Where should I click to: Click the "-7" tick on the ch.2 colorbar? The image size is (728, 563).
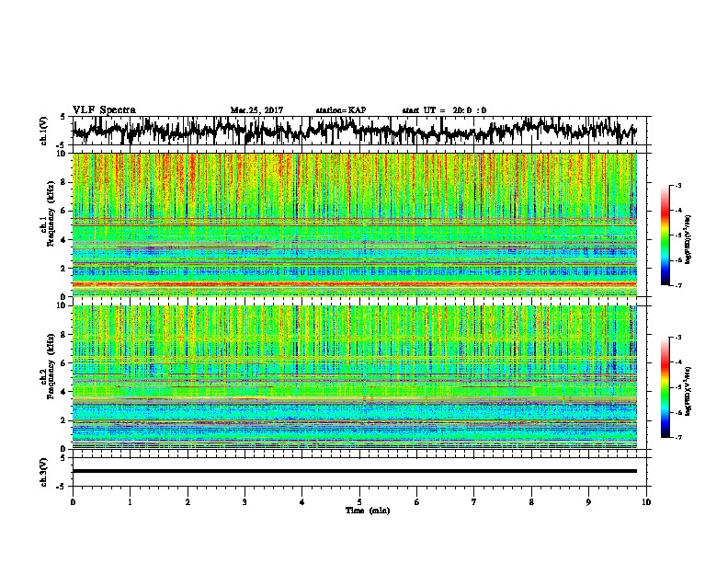[678, 437]
